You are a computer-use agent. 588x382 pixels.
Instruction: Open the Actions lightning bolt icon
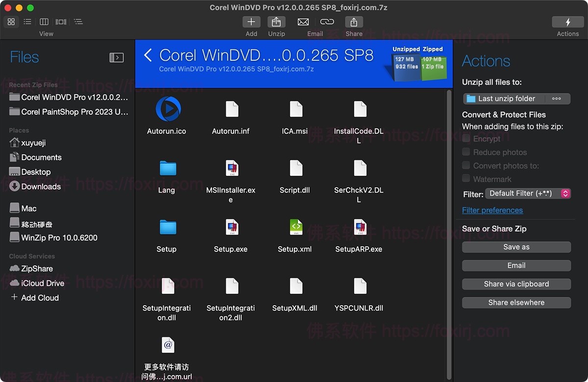coord(567,22)
